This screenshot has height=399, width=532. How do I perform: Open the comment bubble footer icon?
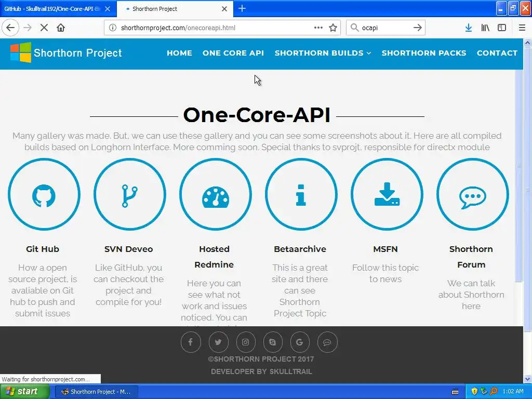327,342
